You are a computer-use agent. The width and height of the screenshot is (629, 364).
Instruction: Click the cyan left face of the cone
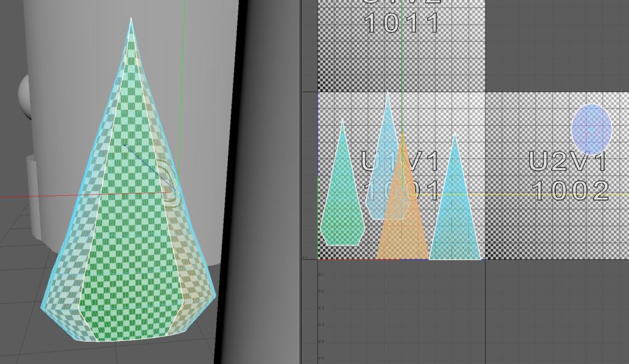(68, 258)
